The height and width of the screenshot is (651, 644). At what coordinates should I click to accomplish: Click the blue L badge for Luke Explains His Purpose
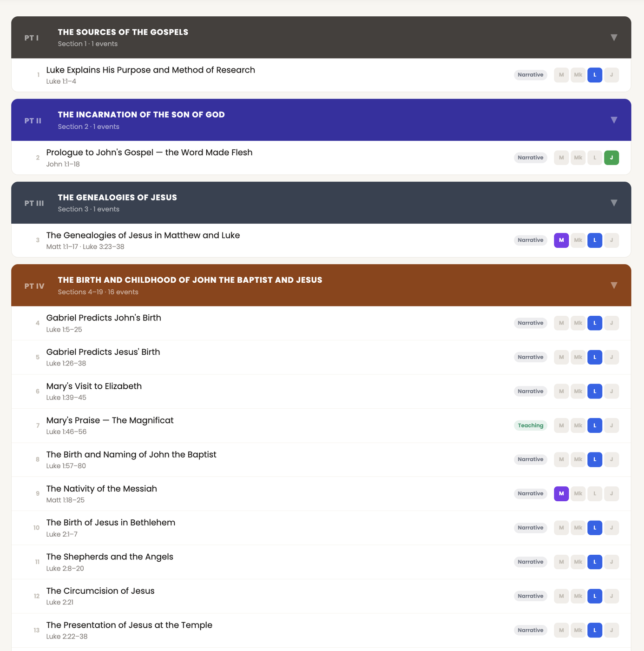595,75
